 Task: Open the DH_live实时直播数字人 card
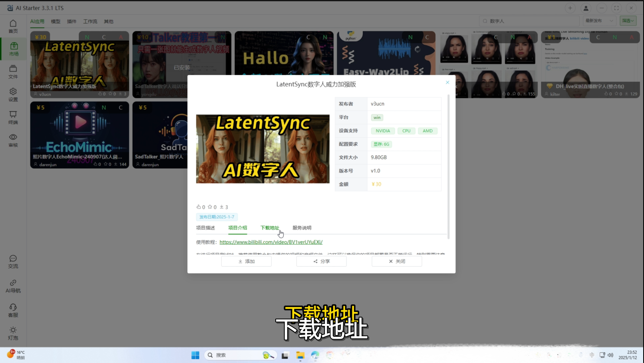[590, 65]
